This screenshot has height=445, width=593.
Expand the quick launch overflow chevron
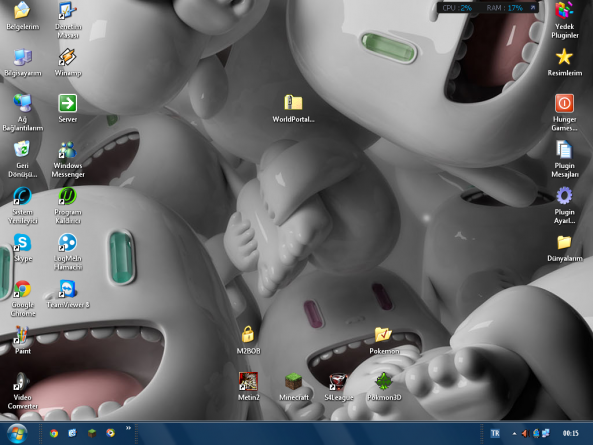click(x=128, y=428)
